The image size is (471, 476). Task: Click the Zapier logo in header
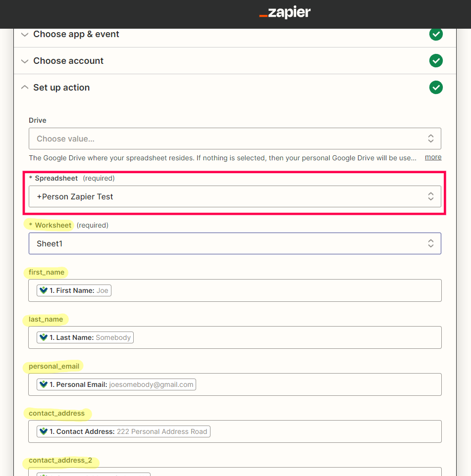pyautogui.click(x=285, y=13)
